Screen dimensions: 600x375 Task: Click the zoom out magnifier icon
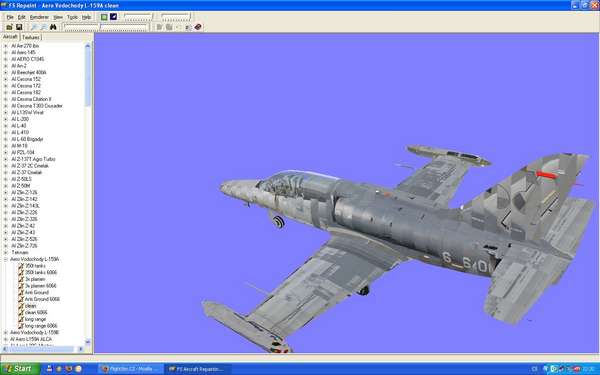coord(43,27)
